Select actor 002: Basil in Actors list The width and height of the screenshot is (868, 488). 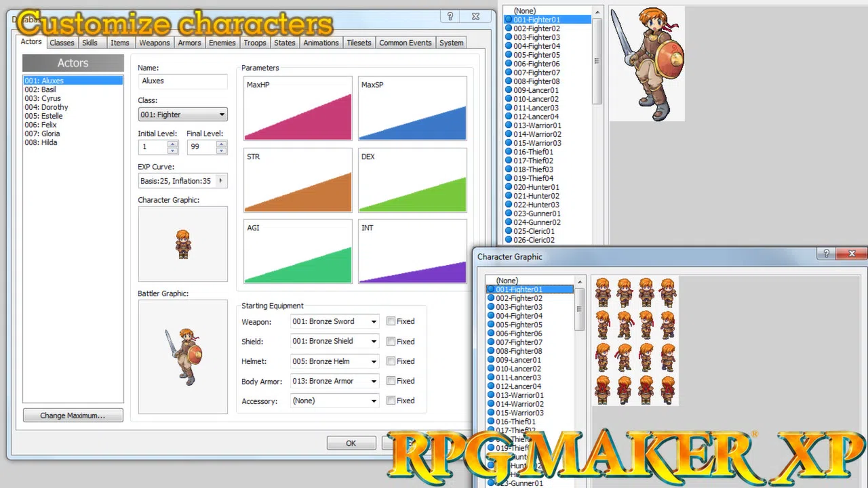click(73, 89)
